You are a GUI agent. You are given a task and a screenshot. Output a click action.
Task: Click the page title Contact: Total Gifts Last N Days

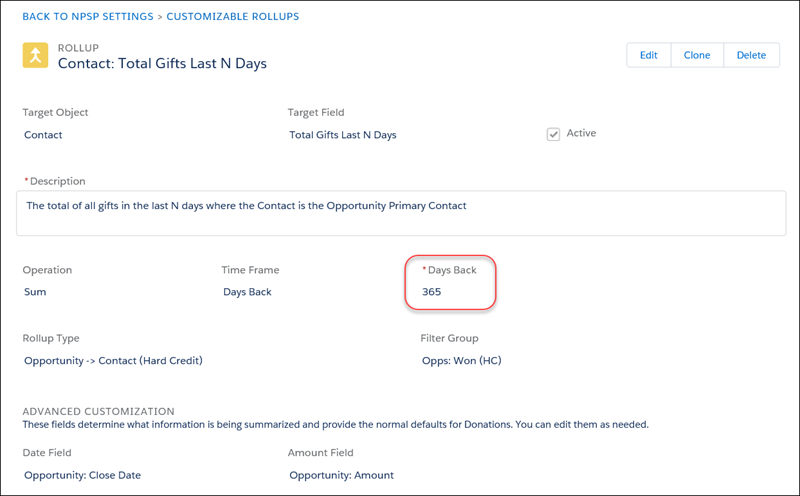[x=162, y=63]
